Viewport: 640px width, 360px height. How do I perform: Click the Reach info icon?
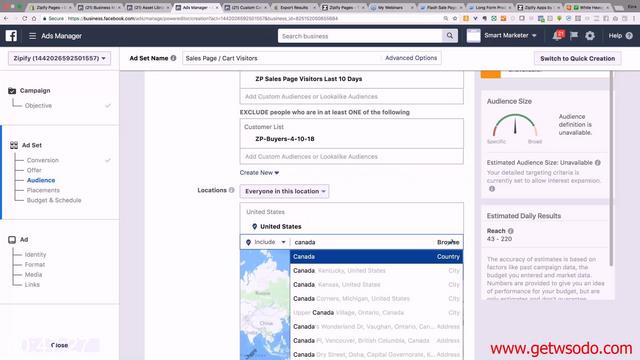coord(511,231)
